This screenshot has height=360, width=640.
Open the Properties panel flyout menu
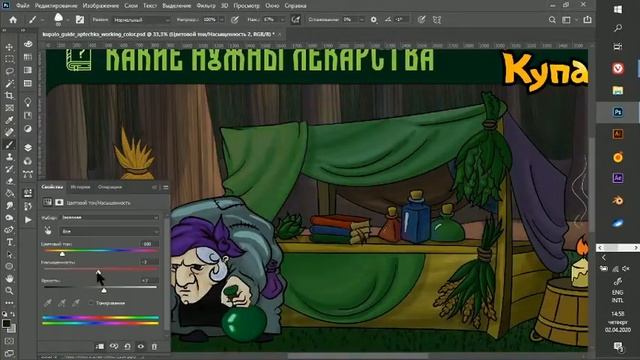coord(165,187)
